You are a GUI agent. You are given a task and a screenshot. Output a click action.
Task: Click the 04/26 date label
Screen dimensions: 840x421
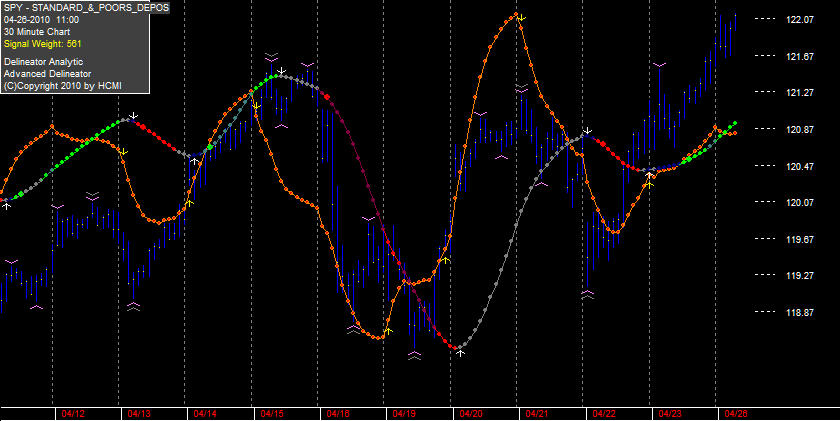736,414
